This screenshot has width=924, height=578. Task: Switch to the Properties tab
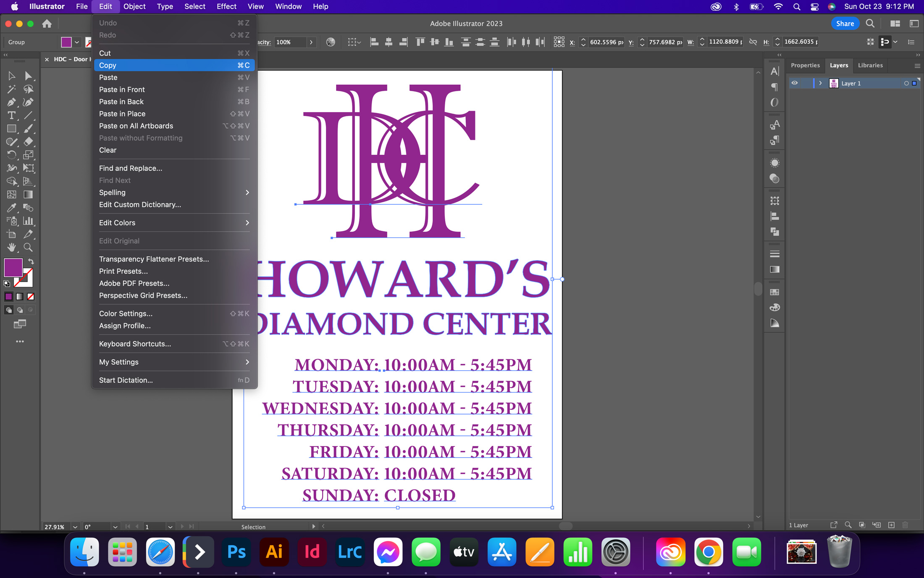tap(805, 65)
